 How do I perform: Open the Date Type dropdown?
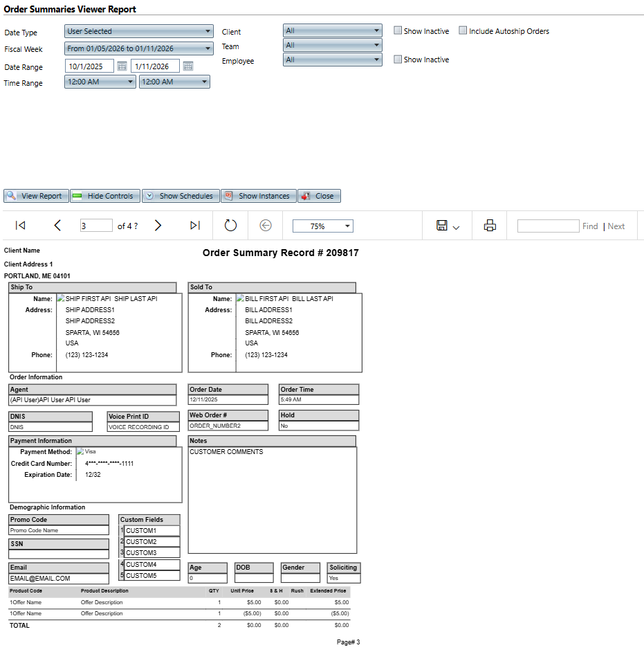point(138,31)
